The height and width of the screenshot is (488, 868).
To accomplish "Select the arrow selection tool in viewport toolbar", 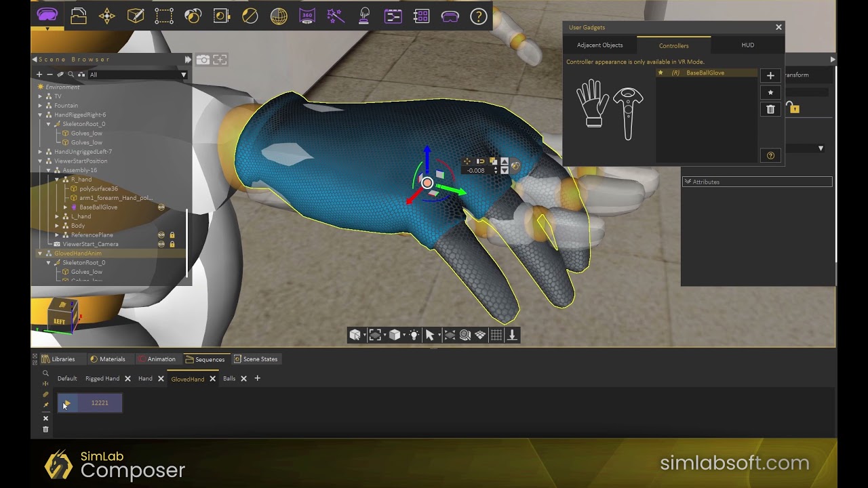I will (x=430, y=335).
